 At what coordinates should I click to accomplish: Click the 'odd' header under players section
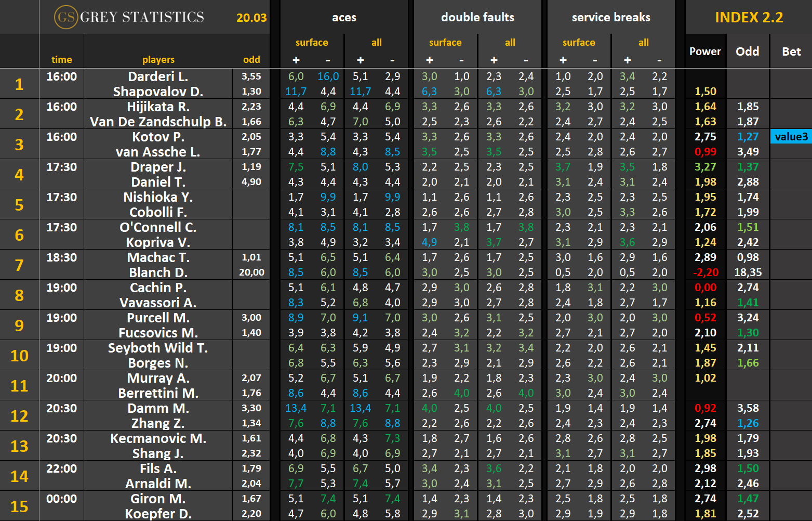[251, 60]
